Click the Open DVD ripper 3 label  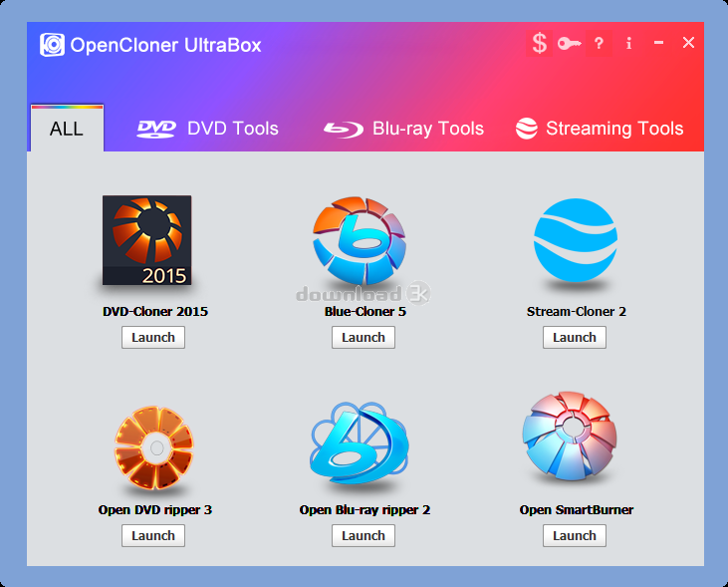(x=155, y=510)
